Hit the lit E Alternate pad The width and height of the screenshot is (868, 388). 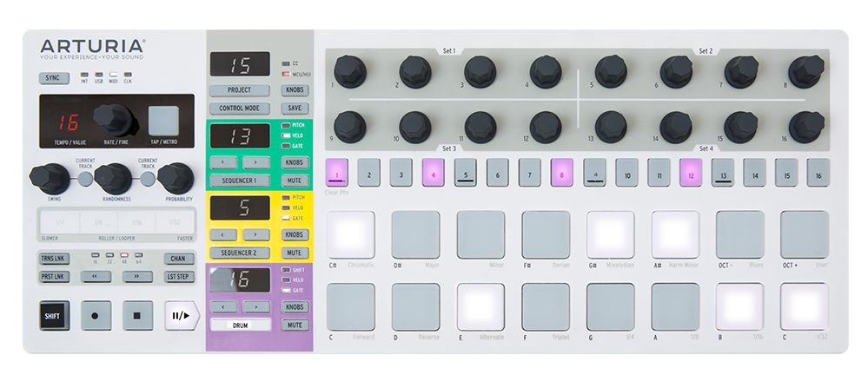pos(480,306)
